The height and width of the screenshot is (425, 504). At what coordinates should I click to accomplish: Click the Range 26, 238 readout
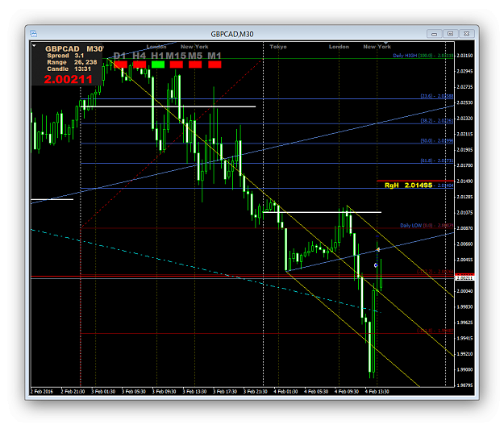tap(72, 62)
